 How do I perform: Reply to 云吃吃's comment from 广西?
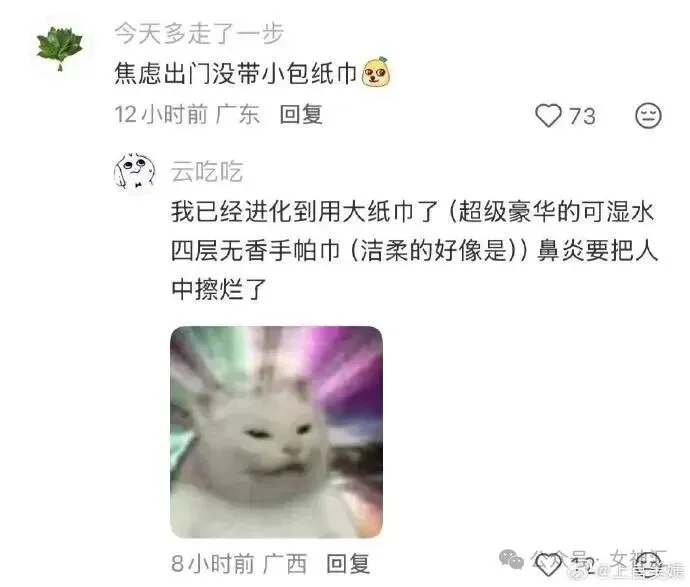point(348,564)
